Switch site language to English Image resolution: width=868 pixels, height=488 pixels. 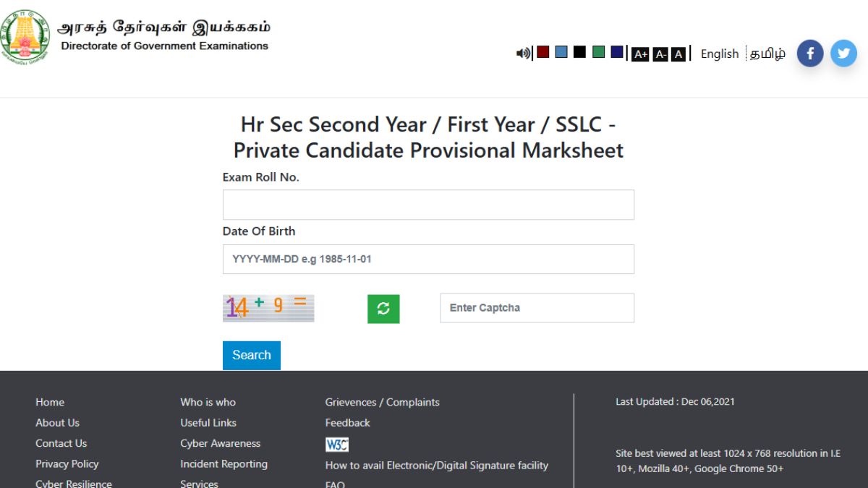click(x=719, y=54)
